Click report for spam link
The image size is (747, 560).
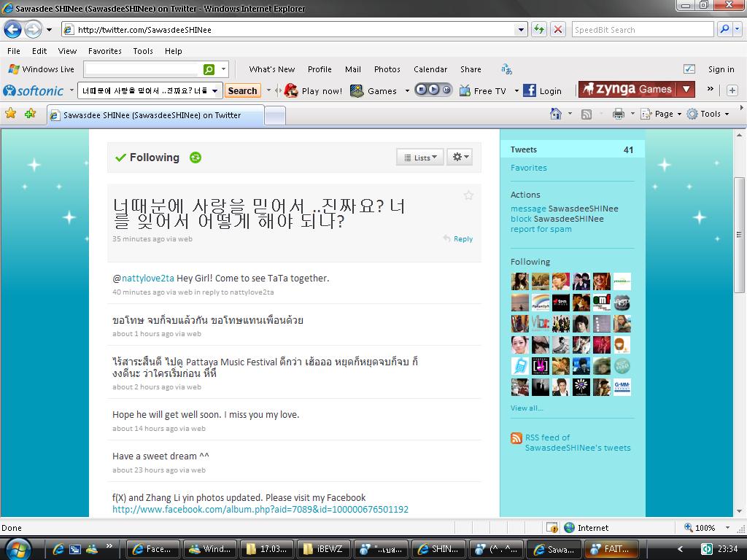point(541,229)
